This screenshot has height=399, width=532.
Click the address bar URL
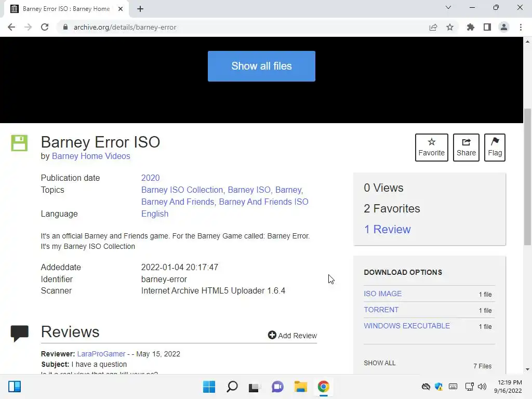coord(125,27)
